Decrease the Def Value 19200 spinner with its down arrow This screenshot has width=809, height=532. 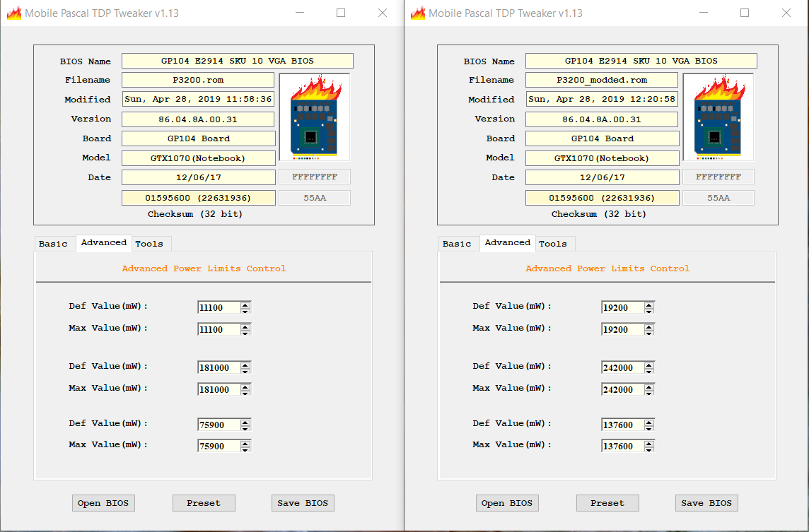pos(650,311)
